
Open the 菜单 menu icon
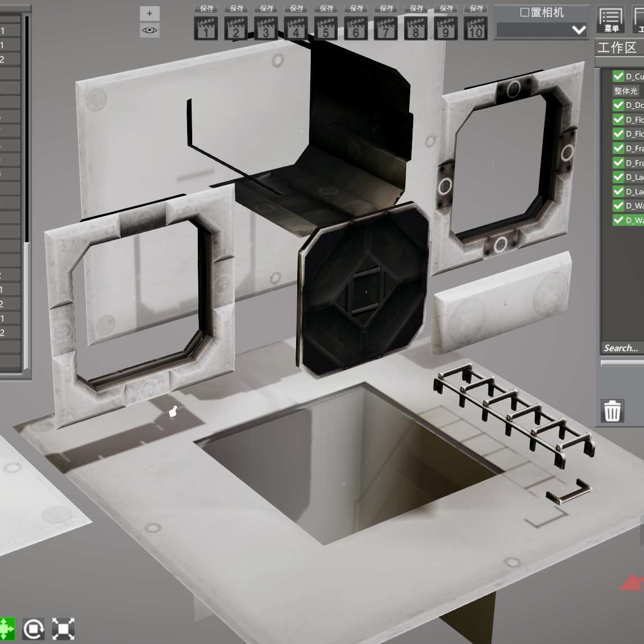[x=611, y=19]
